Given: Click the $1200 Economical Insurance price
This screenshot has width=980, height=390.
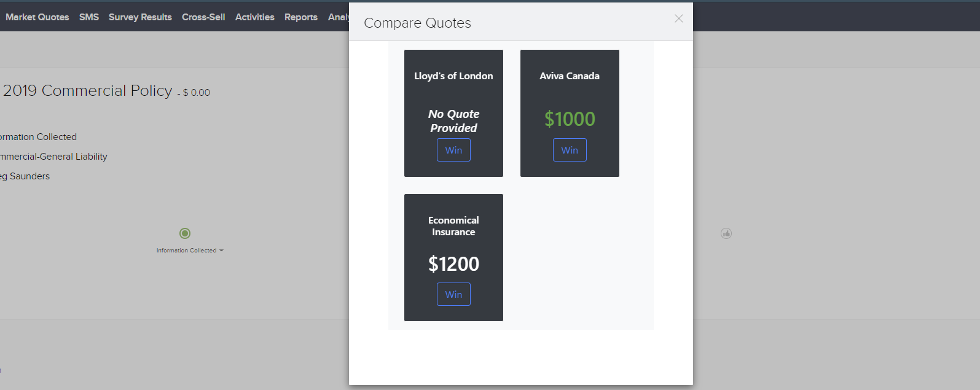Looking at the screenshot, I should click(x=453, y=263).
